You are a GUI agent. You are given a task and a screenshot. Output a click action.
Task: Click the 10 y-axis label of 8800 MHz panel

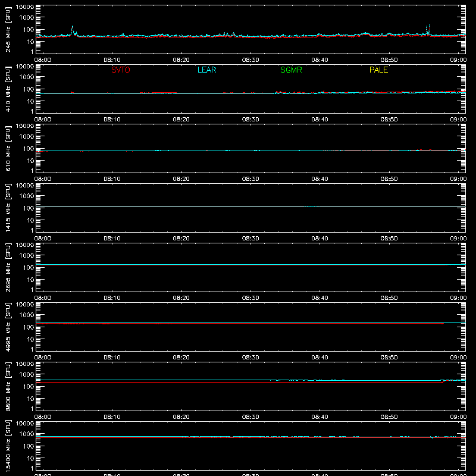point(30,399)
